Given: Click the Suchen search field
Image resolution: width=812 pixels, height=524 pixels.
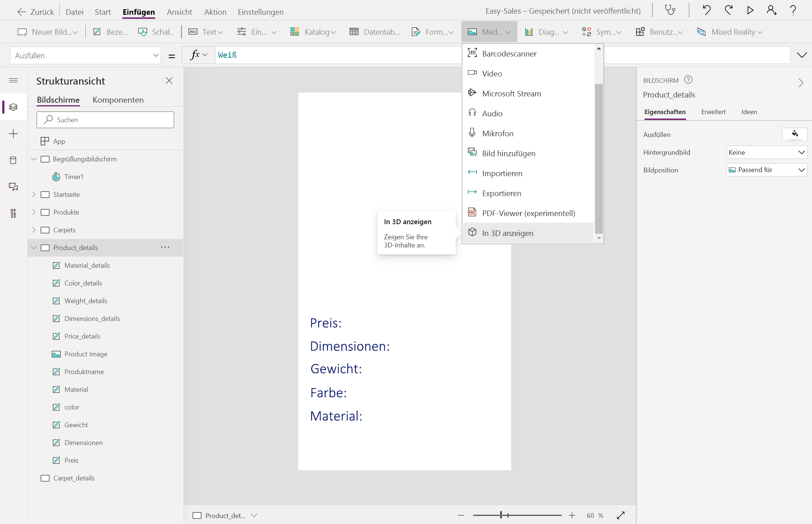Looking at the screenshot, I should [105, 120].
